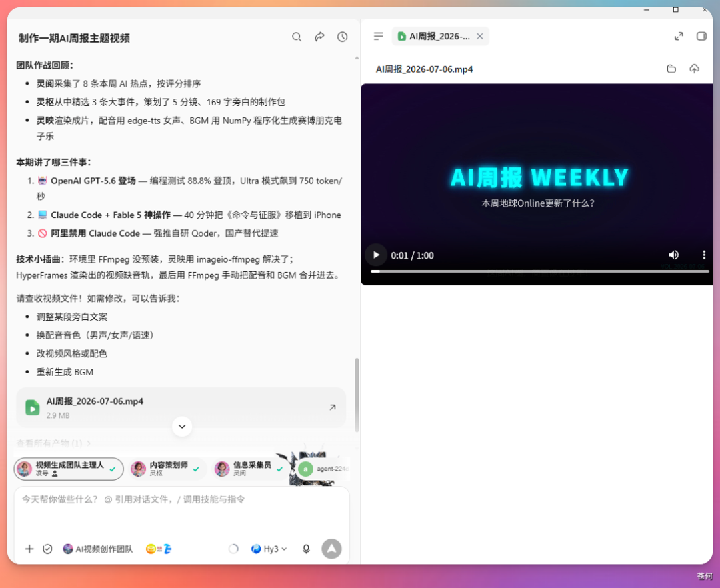Viewport: 720px width, 588px height.
Task: Play the AI周报 video
Action: point(376,255)
